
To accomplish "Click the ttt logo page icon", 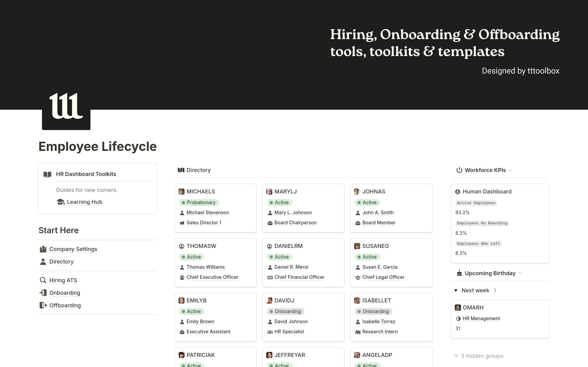I will click(66, 106).
